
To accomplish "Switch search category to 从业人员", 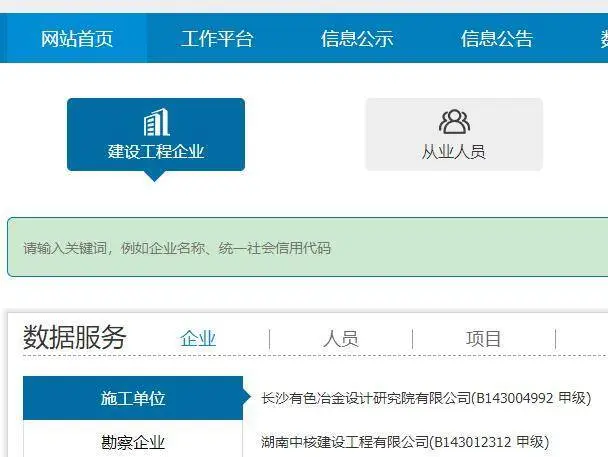I will point(454,134).
